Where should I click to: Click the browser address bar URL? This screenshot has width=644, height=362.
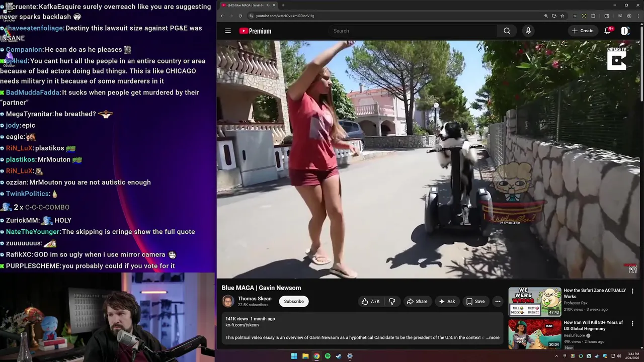coord(285,16)
